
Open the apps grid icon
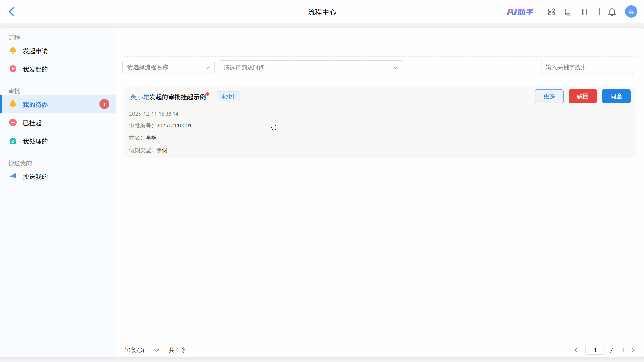point(551,12)
